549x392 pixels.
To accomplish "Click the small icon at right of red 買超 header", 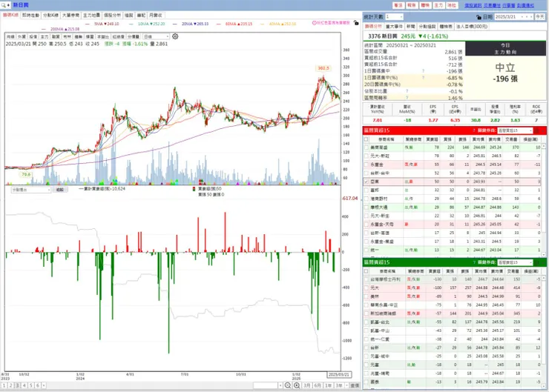I will pos(536,130).
